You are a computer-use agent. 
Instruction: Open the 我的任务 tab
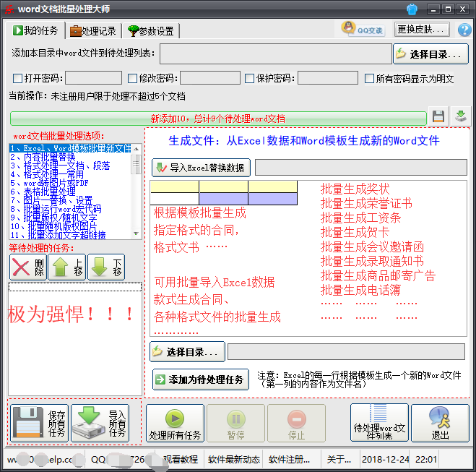pos(35,30)
